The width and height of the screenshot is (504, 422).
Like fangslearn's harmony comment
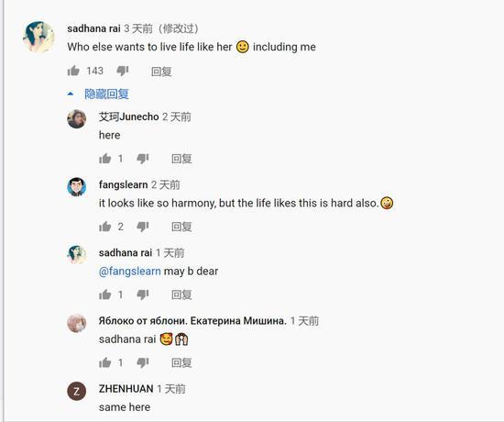click(104, 227)
